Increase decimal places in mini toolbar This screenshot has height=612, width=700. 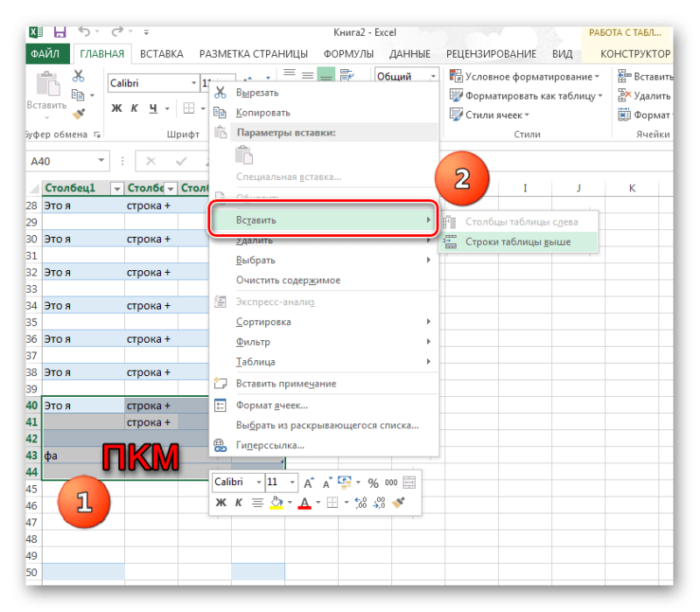point(360,503)
